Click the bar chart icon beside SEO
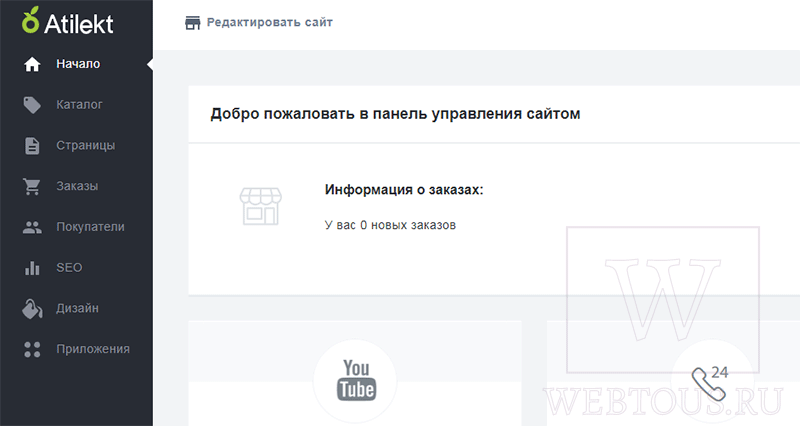The width and height of the screenshot is (800, 426). pos(32,268)
